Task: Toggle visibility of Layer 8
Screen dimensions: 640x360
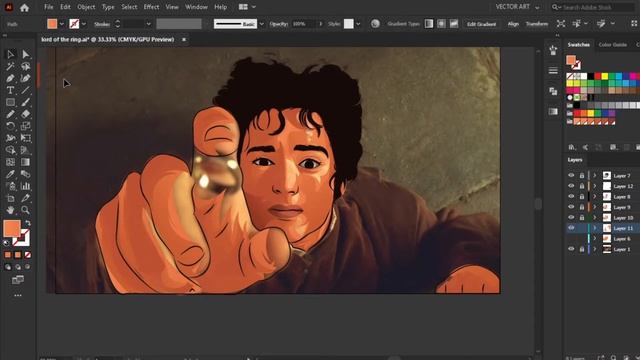Action: [x=571, y=197]
